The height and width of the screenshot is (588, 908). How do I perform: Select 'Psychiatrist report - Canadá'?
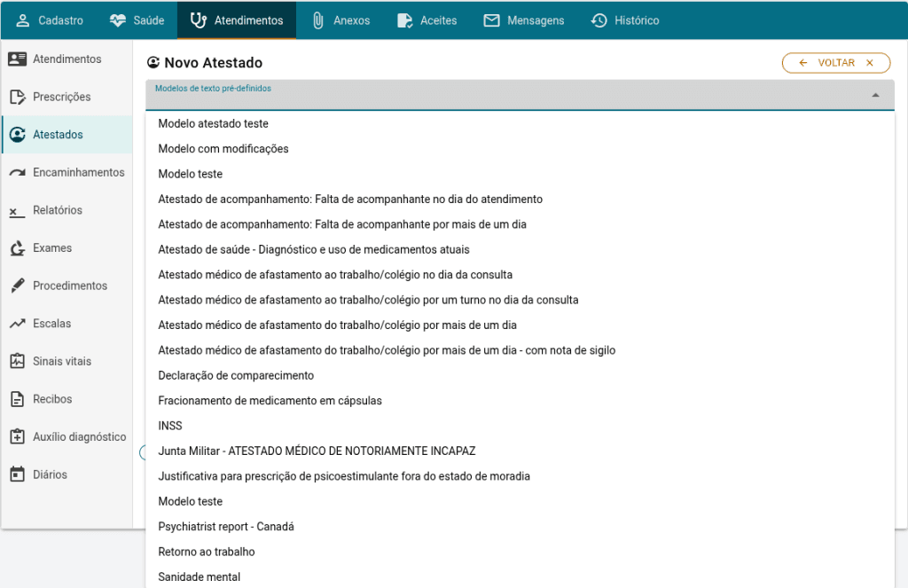point(520,527)
